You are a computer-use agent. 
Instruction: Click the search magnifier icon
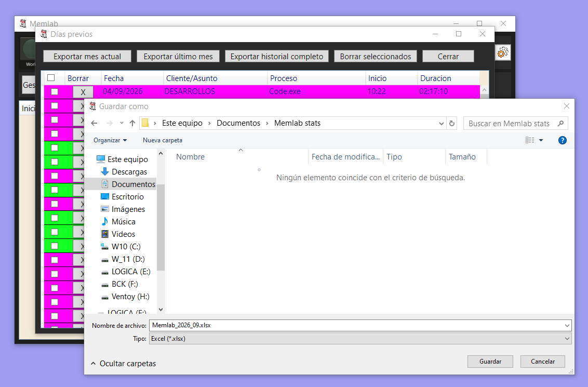560,124
